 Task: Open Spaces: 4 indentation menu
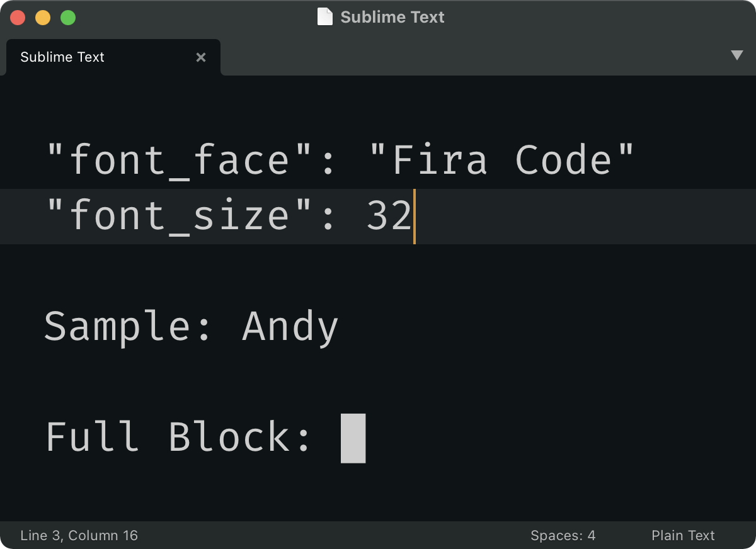point(562,536)
